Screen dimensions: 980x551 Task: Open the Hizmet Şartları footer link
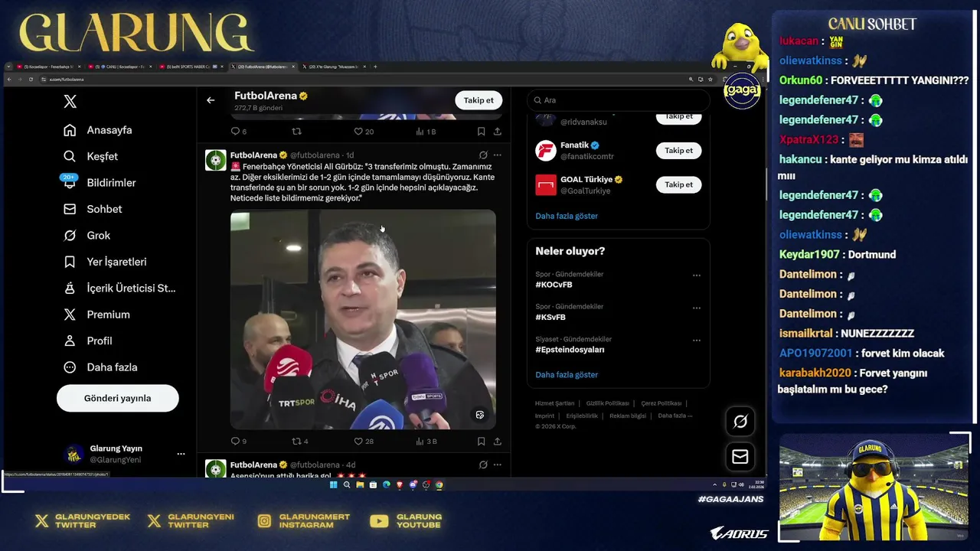pos(554,403)
